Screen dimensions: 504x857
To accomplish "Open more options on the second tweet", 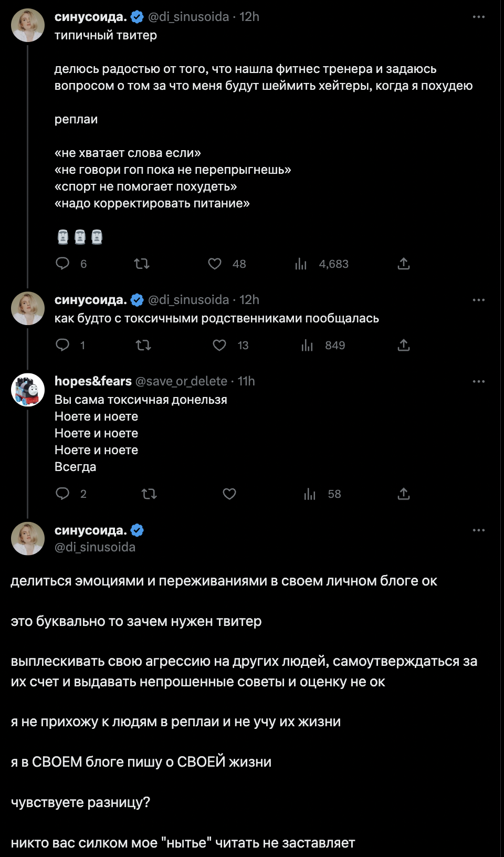I will pos(478,300).
